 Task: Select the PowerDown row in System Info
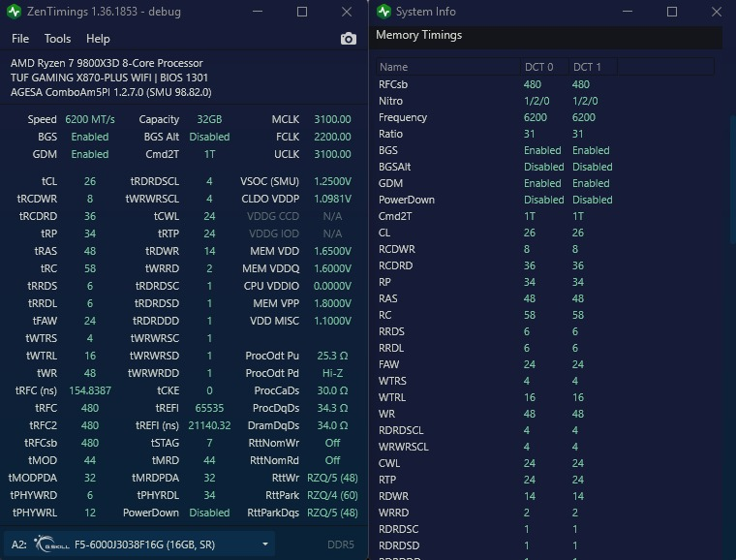click(x=544, y=200)
